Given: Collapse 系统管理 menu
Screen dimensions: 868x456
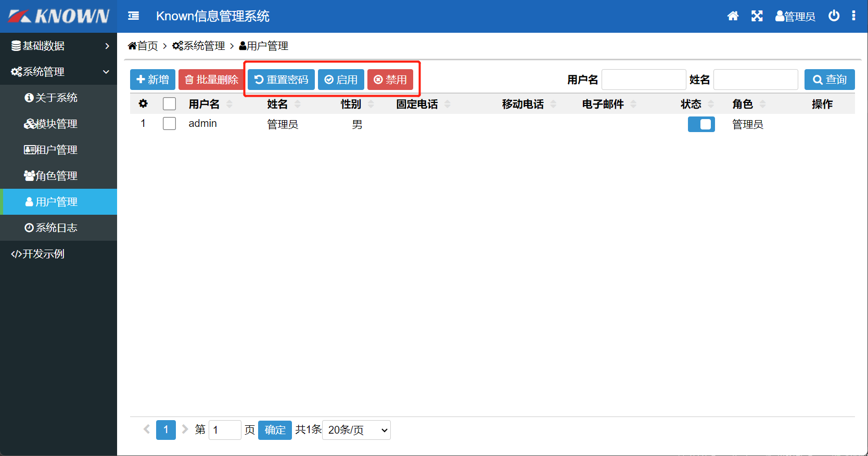Looking at the screenshot, I should click(x=58, y=72).
